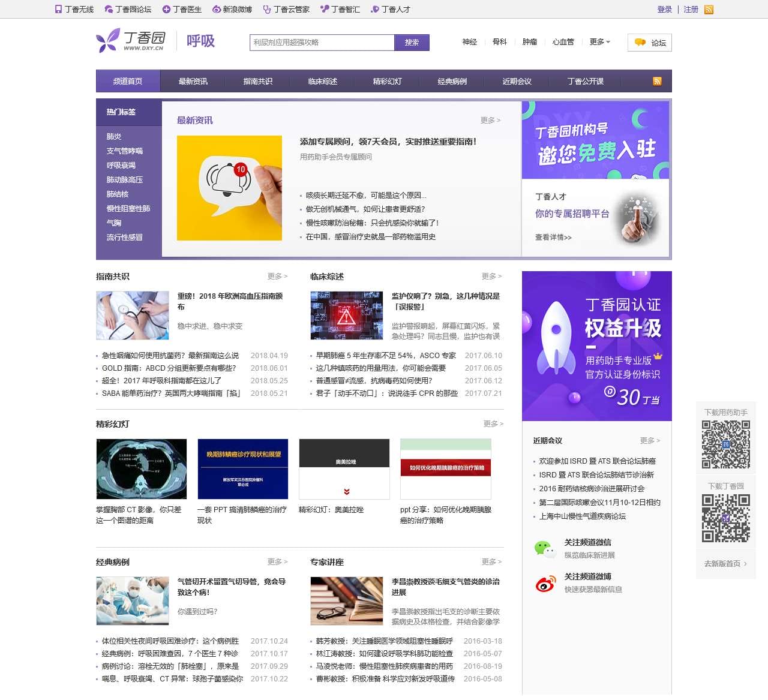Viewport: 768px width, 700px height.
Task: Click 论坛 button with chat bubble icon
Action: pos(650,43)
